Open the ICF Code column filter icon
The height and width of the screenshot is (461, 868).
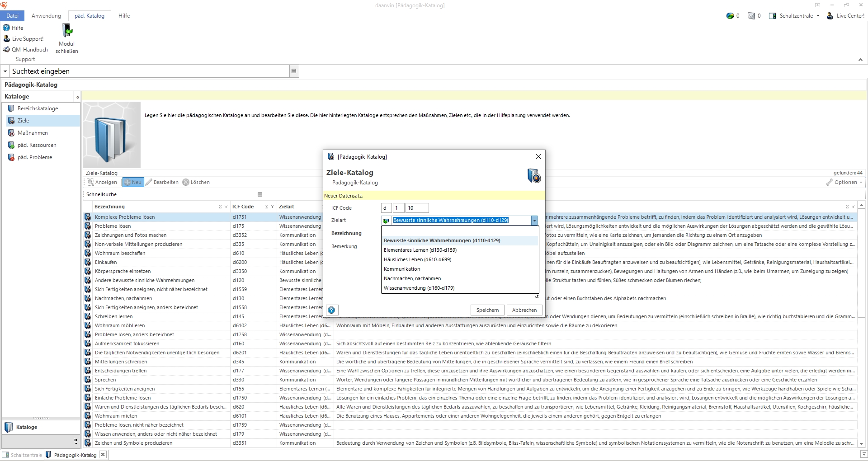pos(273,207)
